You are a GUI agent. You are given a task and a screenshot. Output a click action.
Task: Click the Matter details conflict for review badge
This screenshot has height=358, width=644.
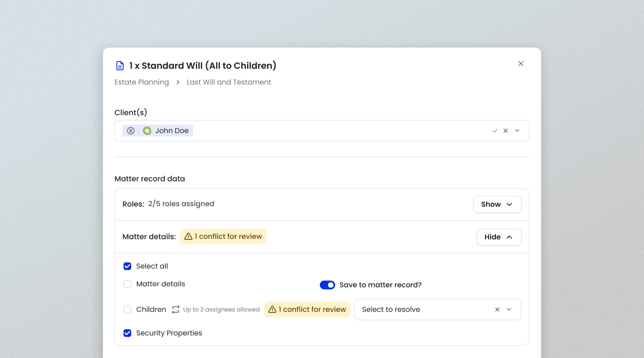pyautogui.click(x=223, y=237)
